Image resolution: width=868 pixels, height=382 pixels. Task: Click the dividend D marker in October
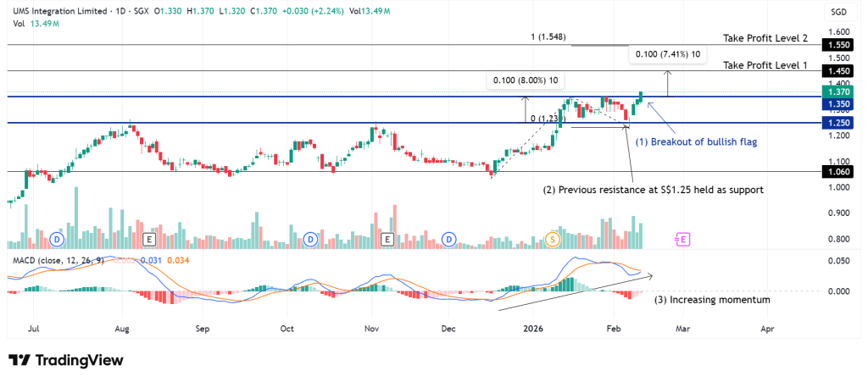311,240
